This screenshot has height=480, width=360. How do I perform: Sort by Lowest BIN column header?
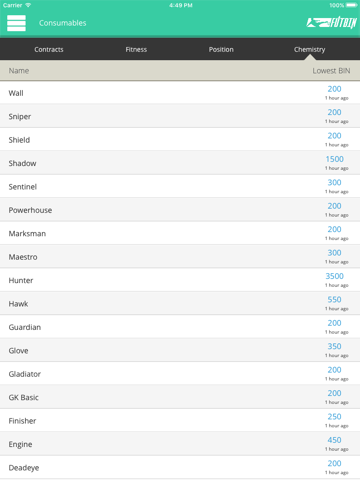[x=331, y=71]
